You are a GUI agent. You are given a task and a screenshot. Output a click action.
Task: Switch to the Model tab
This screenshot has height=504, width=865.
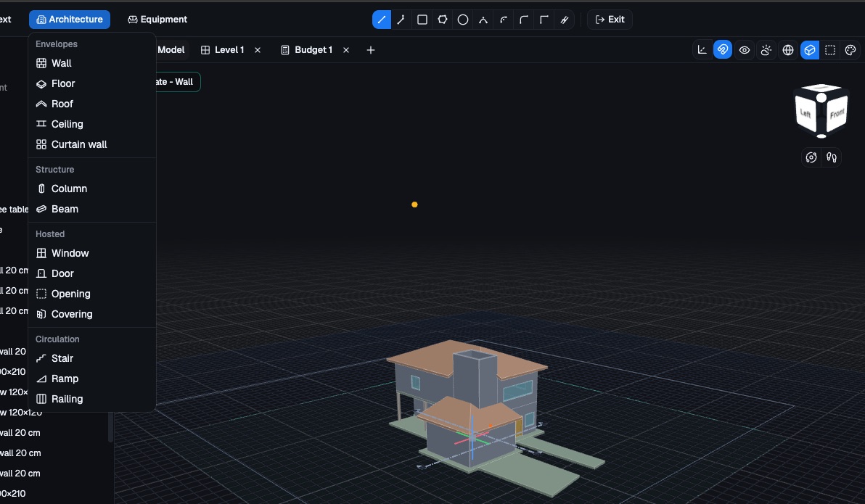point(171,50)
